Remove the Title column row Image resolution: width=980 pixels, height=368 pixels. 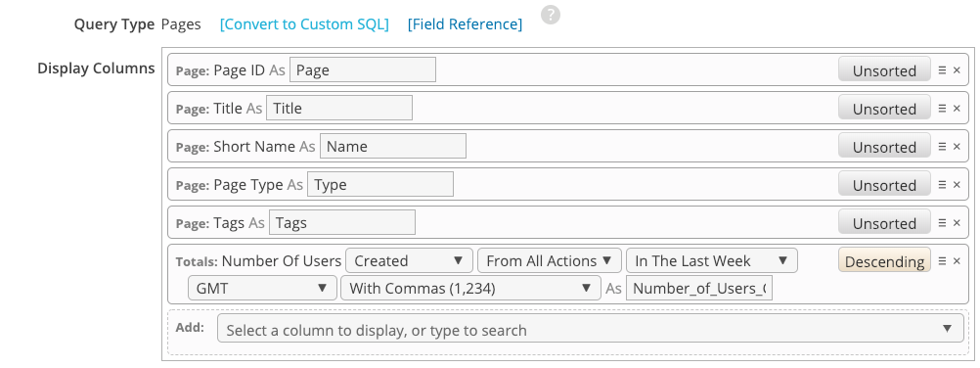(x=957, y=109)
